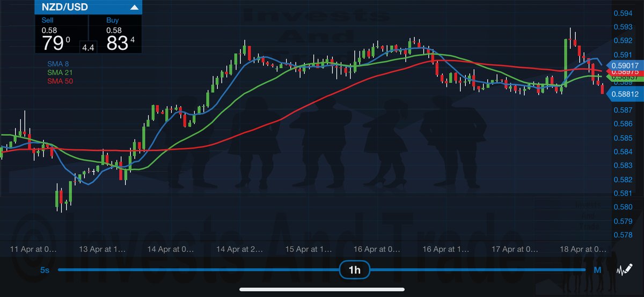The image size is (644, 297).
Task: Click the 0.578 price axis label
Action: [x=622, y=235]
